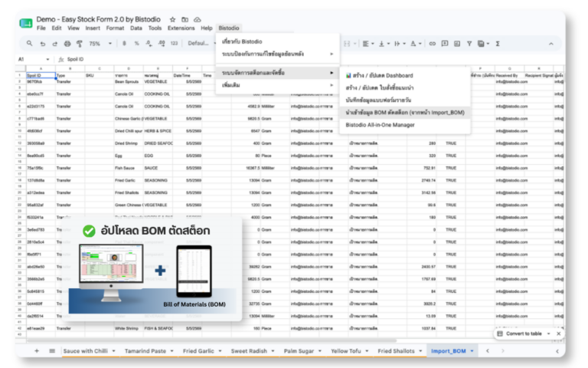Click the filter views icon
The image size is (588, 368).
pos(481,44)
